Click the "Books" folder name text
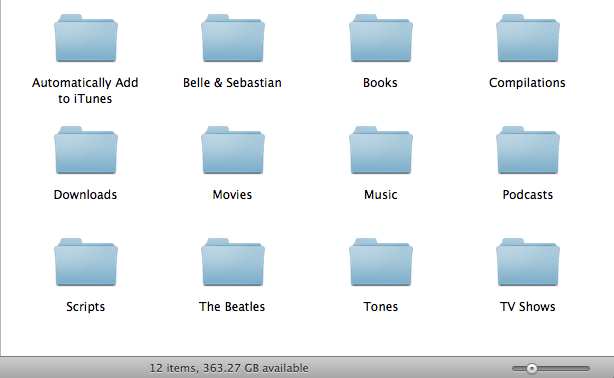Image resolution: width=614 pixels, height=378 pixels. point(380,83)
